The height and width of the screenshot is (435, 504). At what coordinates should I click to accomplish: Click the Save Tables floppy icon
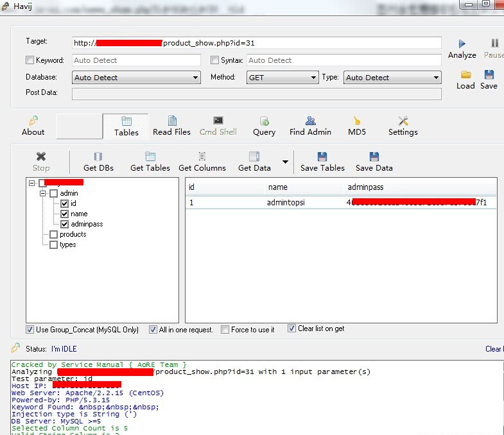[x=322, y=157]
